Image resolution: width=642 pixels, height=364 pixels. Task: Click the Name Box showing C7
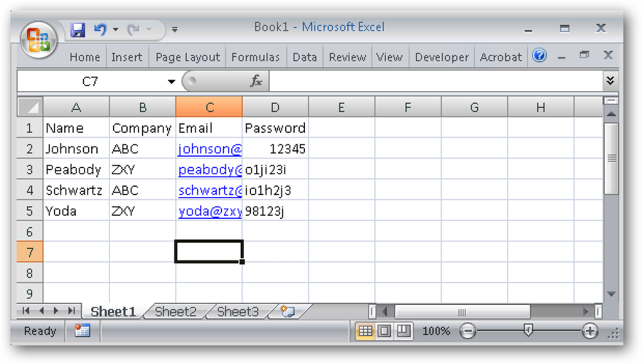[x=90, y=82]
